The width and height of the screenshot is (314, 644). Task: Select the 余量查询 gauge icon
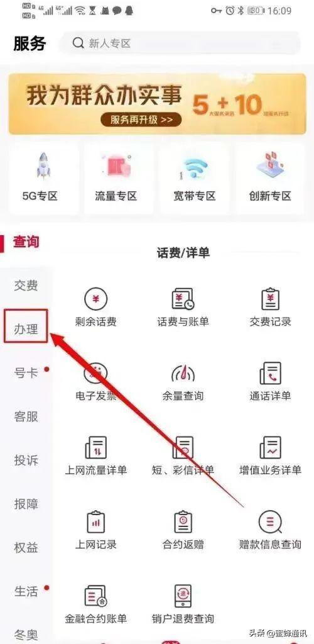click(x=183, y=373)
